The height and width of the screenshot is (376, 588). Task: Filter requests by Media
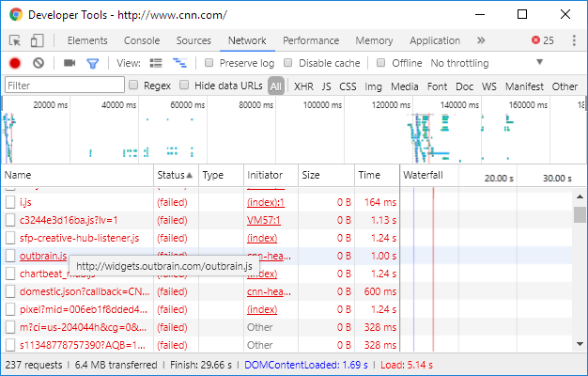pos(404,86)
